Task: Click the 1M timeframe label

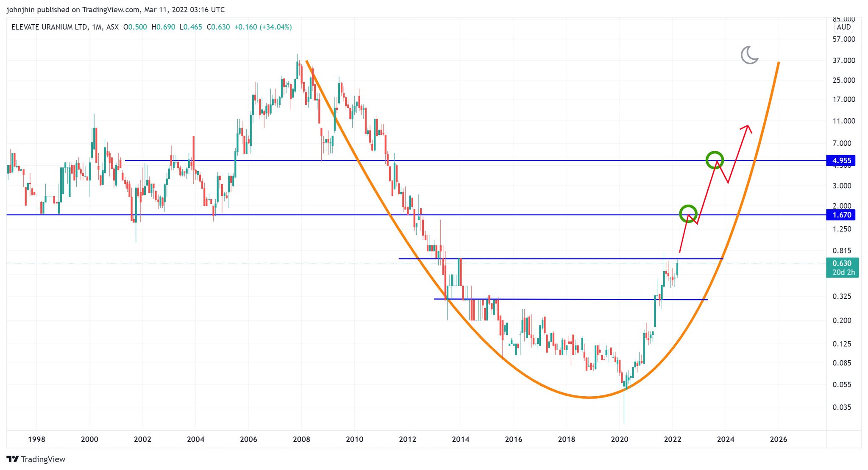Action: pyautogui.click(x=97, y=27)
